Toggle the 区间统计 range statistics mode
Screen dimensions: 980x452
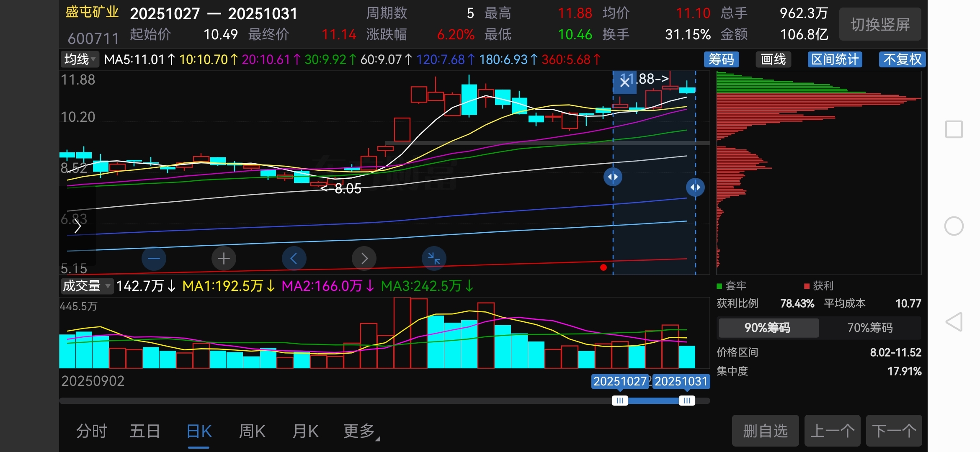click(x=835, y=59)
